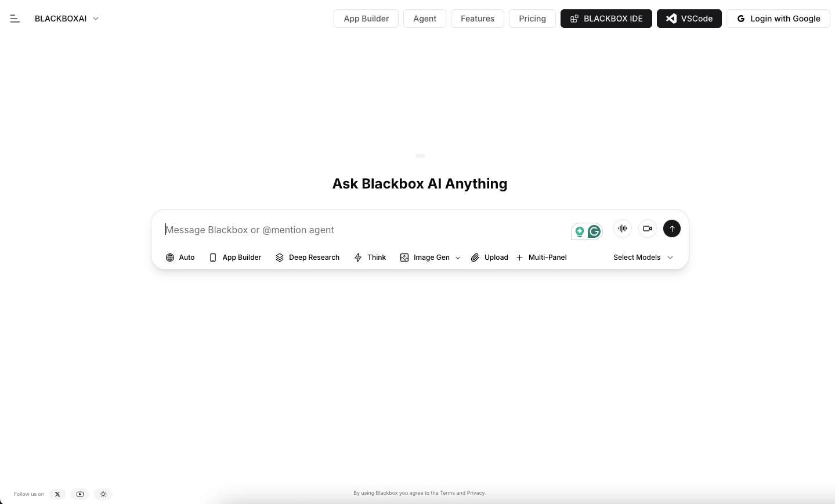Viewport: 835px width, 504px height.
Task: Focus the Message Blackbox input field
Action: (366, 230)
